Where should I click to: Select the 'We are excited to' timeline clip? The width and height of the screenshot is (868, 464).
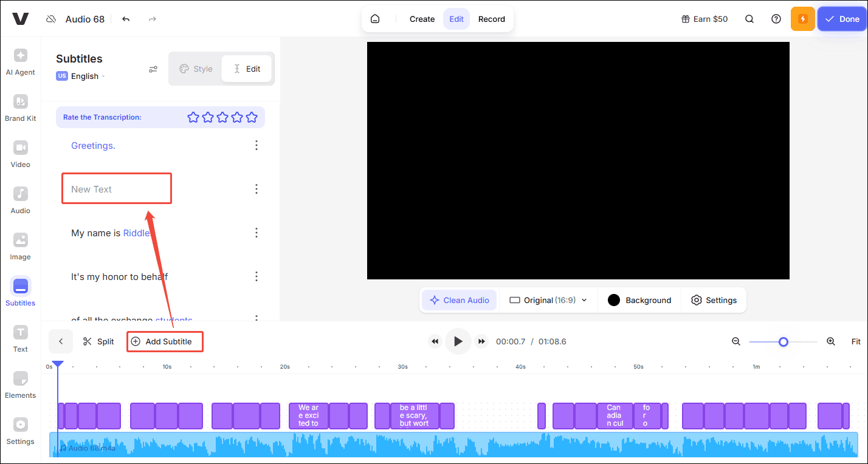(309, 416)
